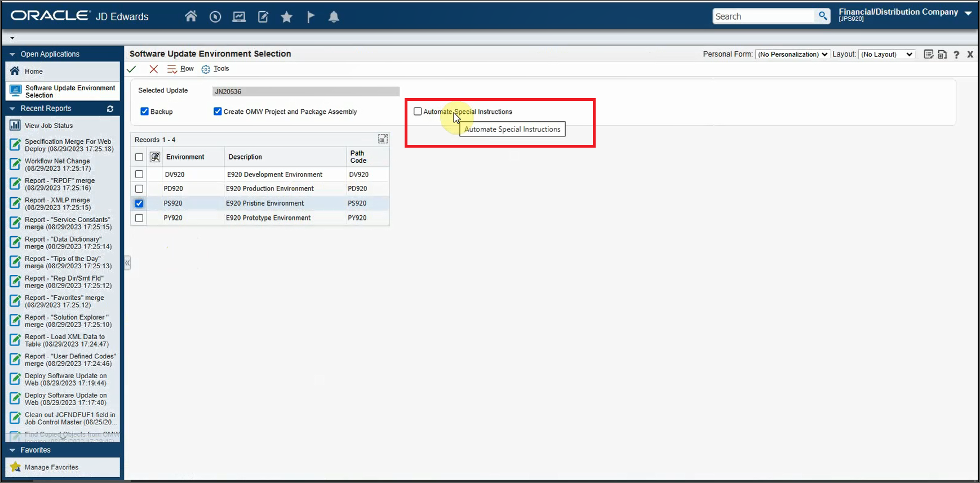This screenshot has width=980, height=483.
Task: Collapse the Open Applications section
Action: (12, 55)
